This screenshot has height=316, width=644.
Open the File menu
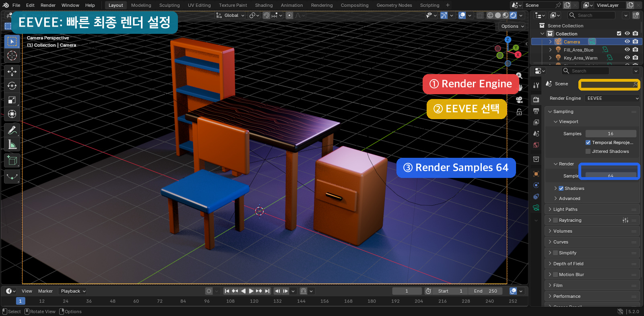tap(16, 5)
